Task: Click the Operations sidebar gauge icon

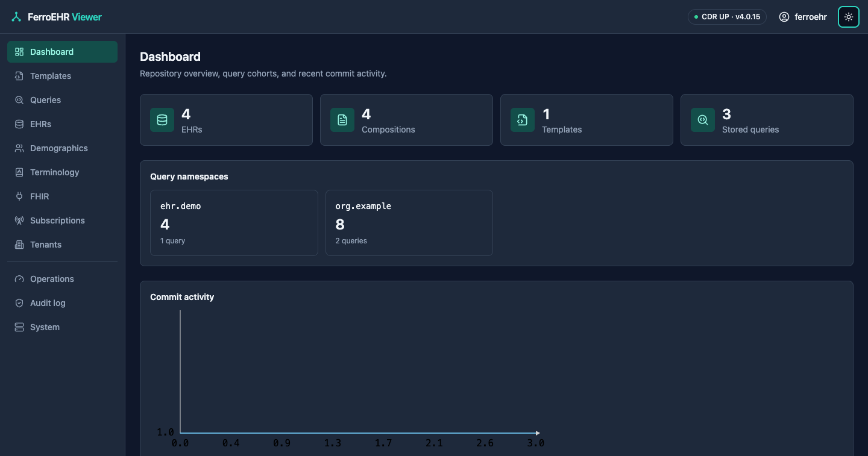Action: pos(19,279)
